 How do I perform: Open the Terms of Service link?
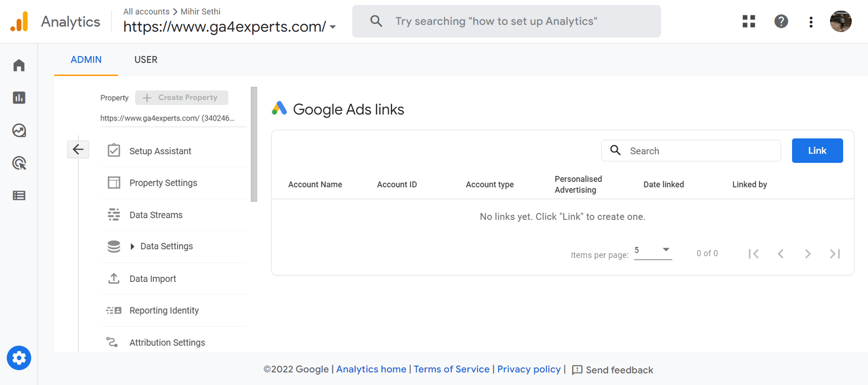point(451,369)
